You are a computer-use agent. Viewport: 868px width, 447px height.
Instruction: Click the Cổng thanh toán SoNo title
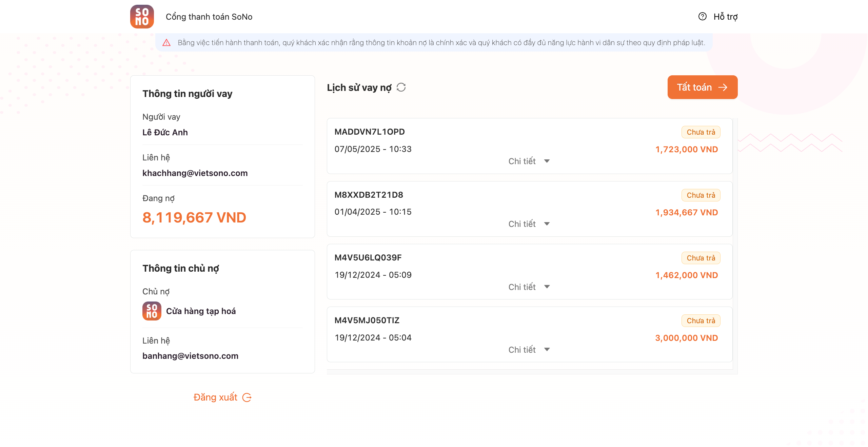[209, 17]
